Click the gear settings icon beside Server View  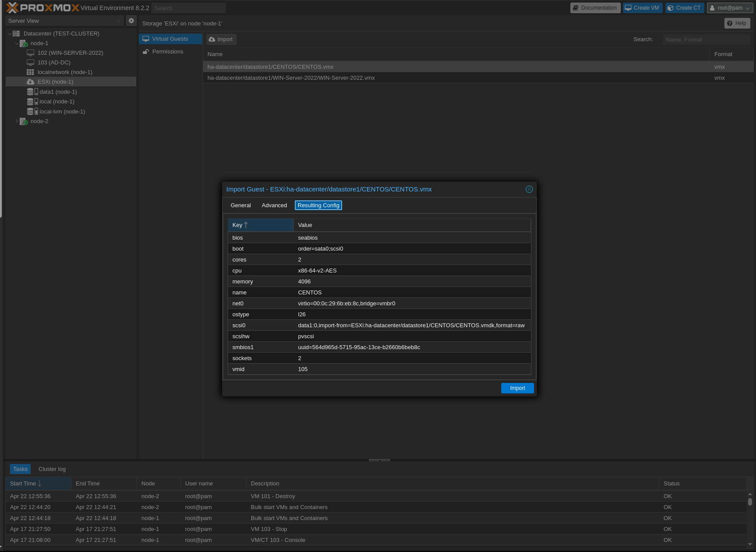(x=131, y=21)
